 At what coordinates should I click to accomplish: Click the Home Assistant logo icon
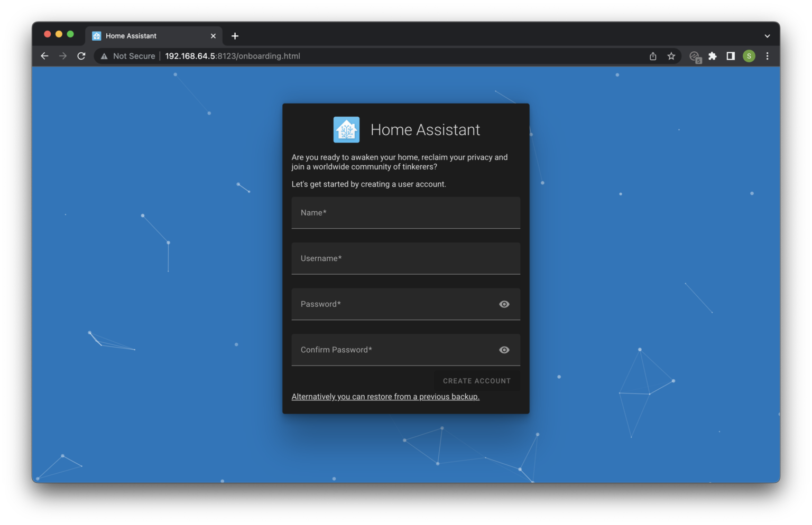tap(346, 129)
